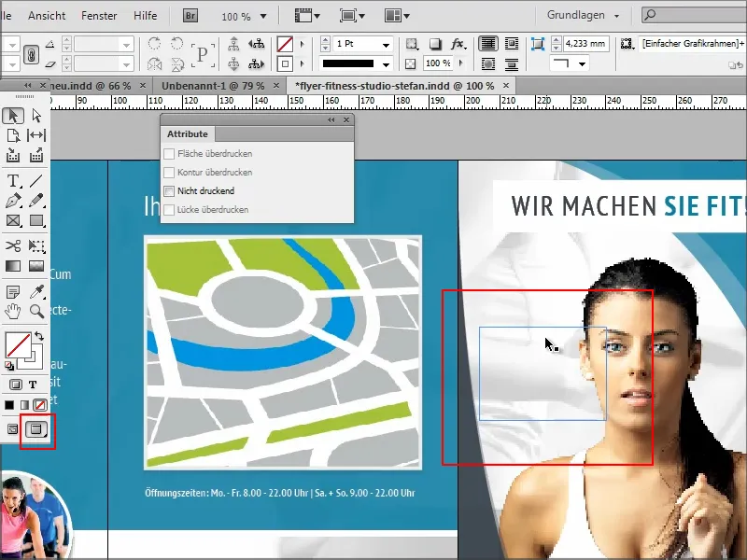Viewport: 747px width, 560px height.
Task: Select the Gradient Swatch tool
Action: pyautogui.click(x=13, y=266)
